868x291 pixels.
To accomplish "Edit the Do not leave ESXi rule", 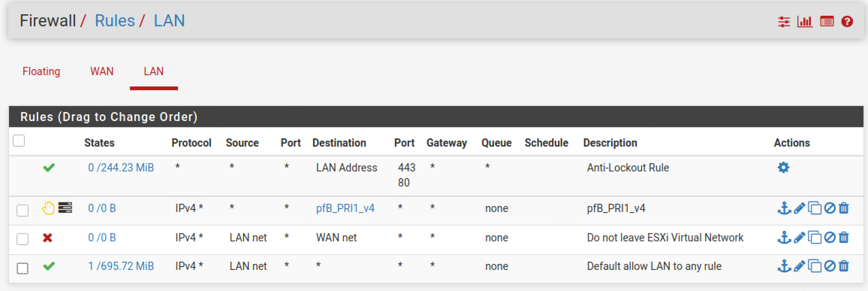I will coord(799,237).
